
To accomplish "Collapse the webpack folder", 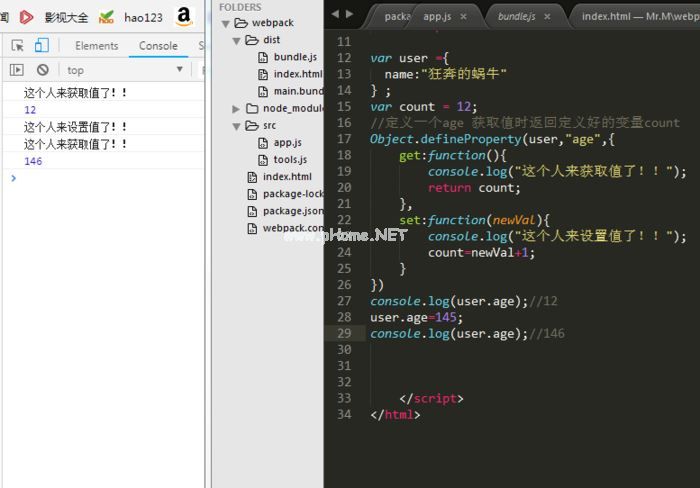I will [228, 23].
